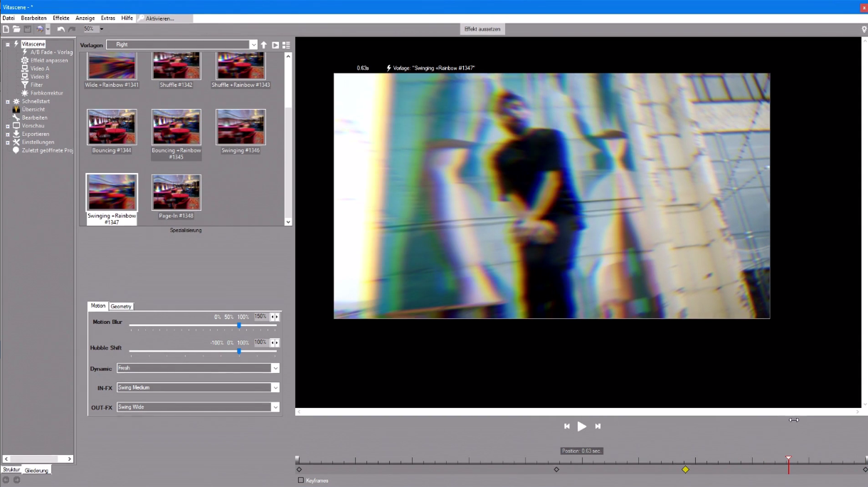Open the Filter panel
Image resolution: width=868 pixels, height=487 pixels.
coord(36,85)
